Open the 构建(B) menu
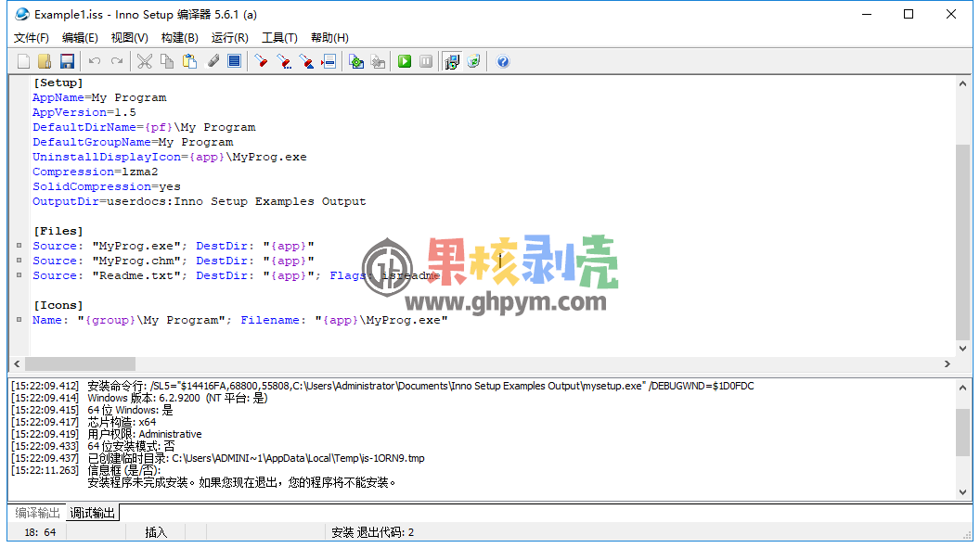Viewport: 980px width, 548px height. click(179, 37)
